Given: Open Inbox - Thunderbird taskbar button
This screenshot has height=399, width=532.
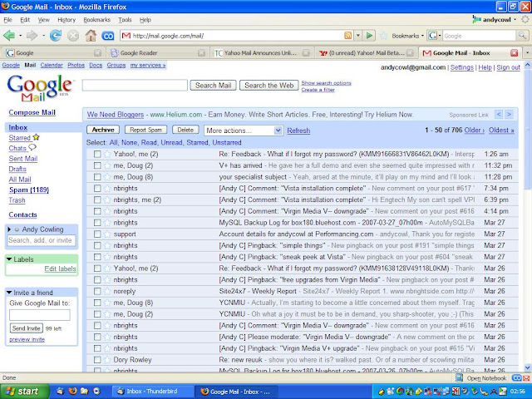Looking at the screenshot, I should pos(153,392).
